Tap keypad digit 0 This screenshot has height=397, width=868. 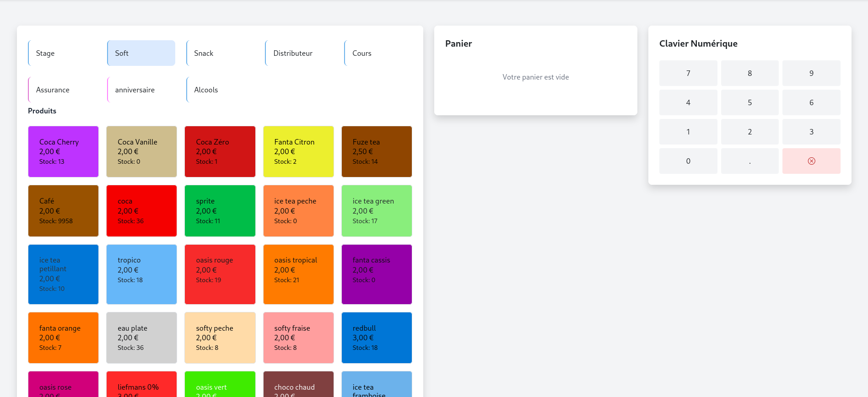tap(688, 161)
